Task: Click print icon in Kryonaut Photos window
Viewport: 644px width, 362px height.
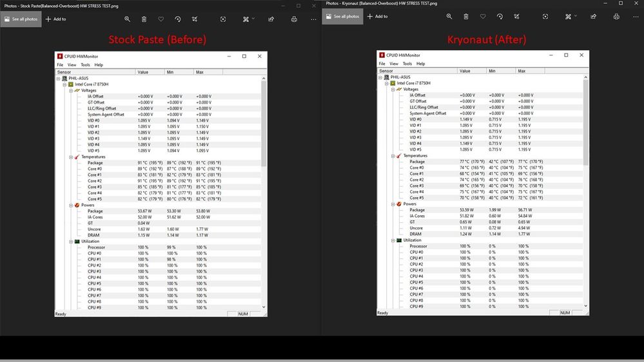Action: tap(616, 16)
